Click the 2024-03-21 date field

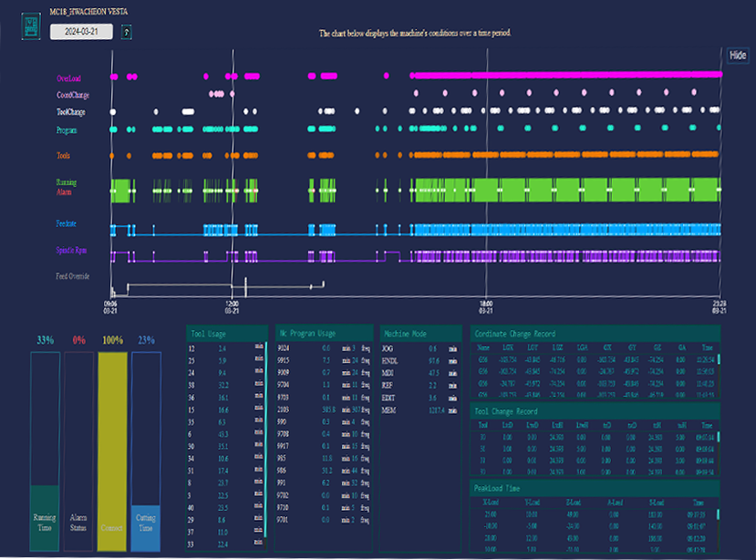click(x=83, y=32)
